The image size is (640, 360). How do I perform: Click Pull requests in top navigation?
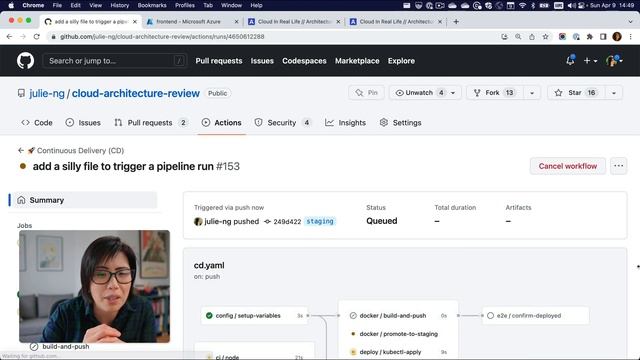tap(219, 61)
